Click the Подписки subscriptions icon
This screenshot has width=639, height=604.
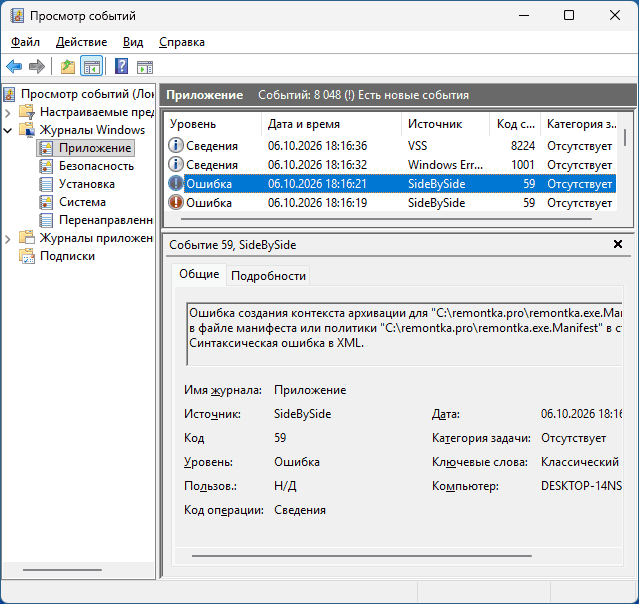27,256
